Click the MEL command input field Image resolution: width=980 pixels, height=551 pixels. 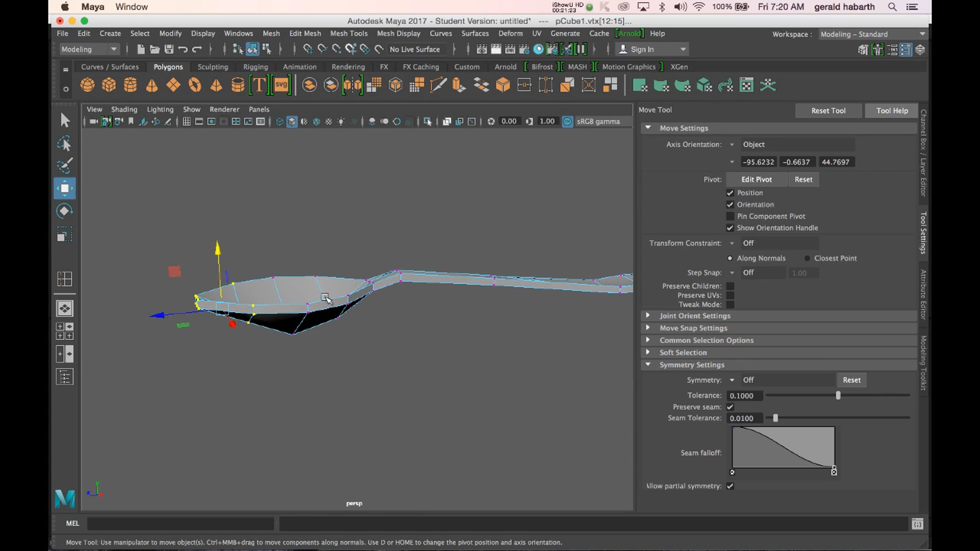[x=180, y=523]
